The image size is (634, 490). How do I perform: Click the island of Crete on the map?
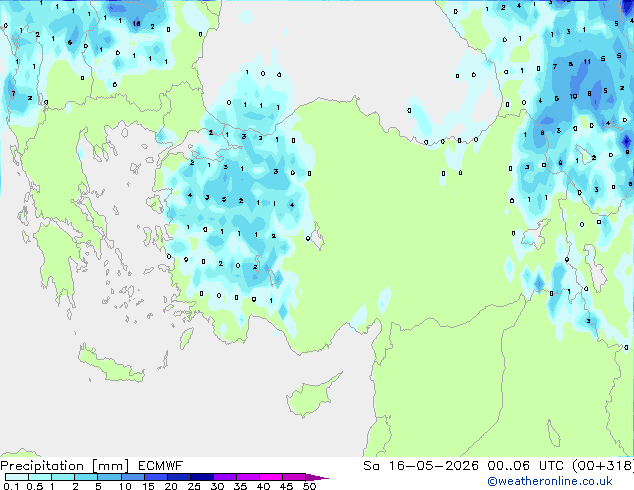[111, 365]
